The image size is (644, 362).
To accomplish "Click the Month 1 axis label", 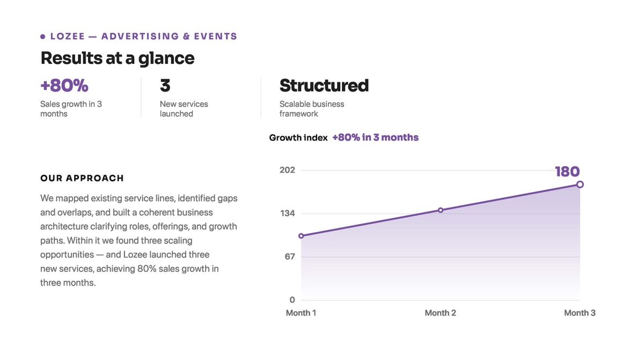I will [301, 313].
